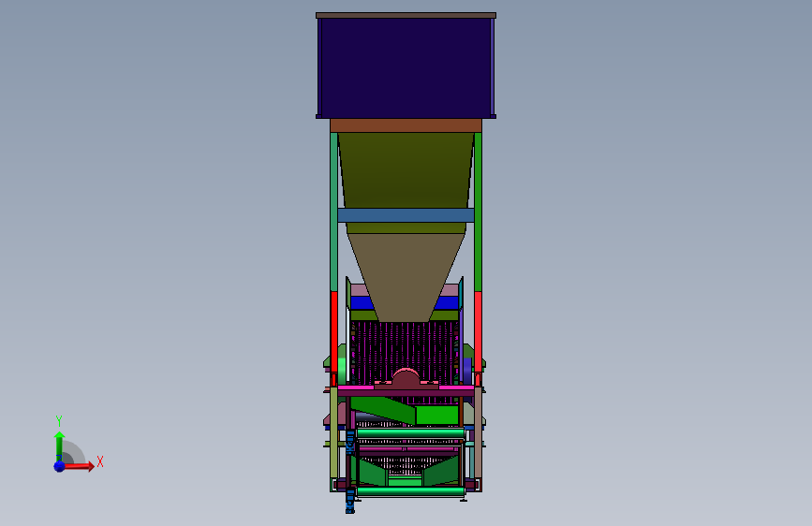
Task: Select the blue motor part at the model's bottom left
Action: (x=350, y=501)
